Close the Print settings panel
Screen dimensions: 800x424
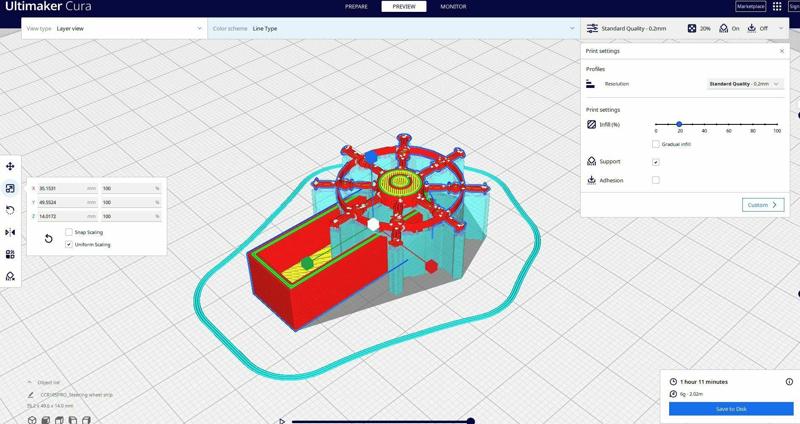click(782, 51)
